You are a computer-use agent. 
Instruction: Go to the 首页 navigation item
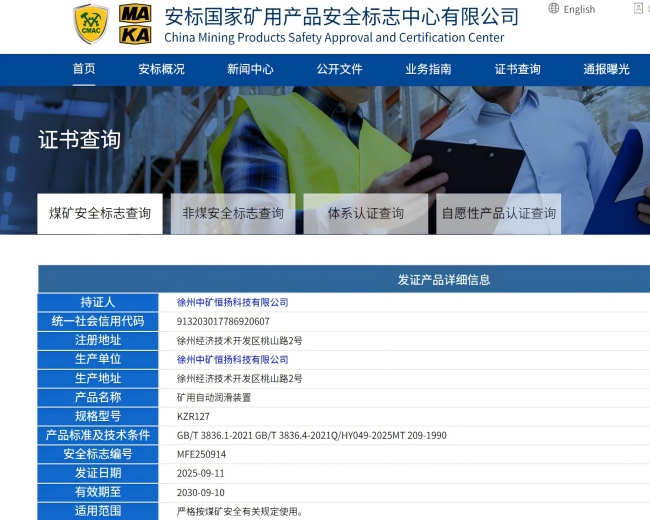click(x=84, y=69)
